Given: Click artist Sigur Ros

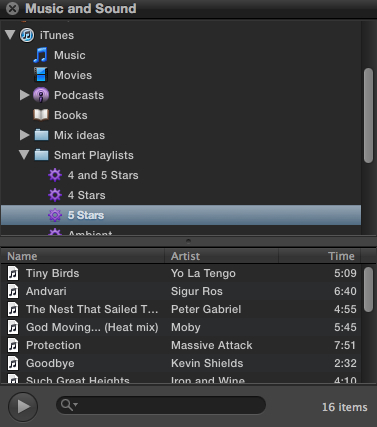Looking at the screenshot, I should tap(197, 291).
